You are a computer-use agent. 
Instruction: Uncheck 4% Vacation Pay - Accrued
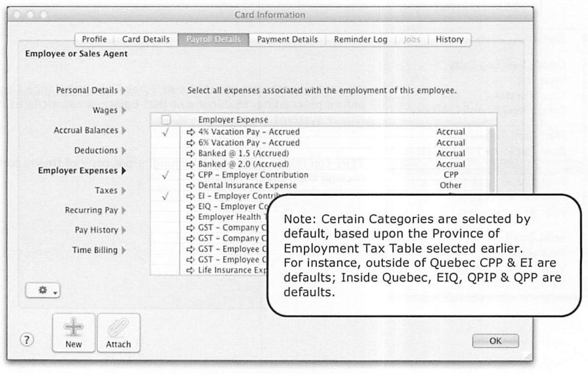coord(165,132)
